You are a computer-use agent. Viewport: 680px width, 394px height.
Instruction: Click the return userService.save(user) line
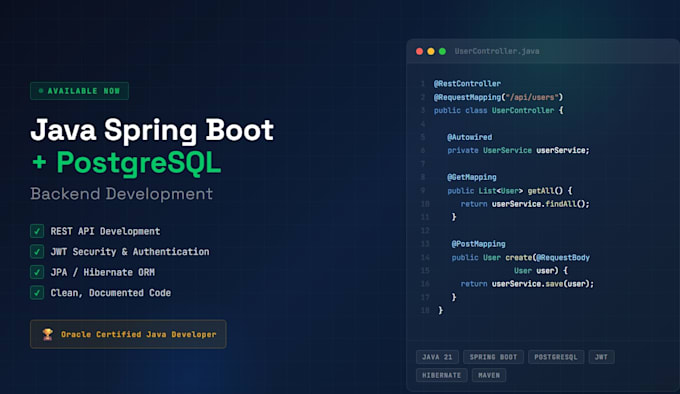527,284
